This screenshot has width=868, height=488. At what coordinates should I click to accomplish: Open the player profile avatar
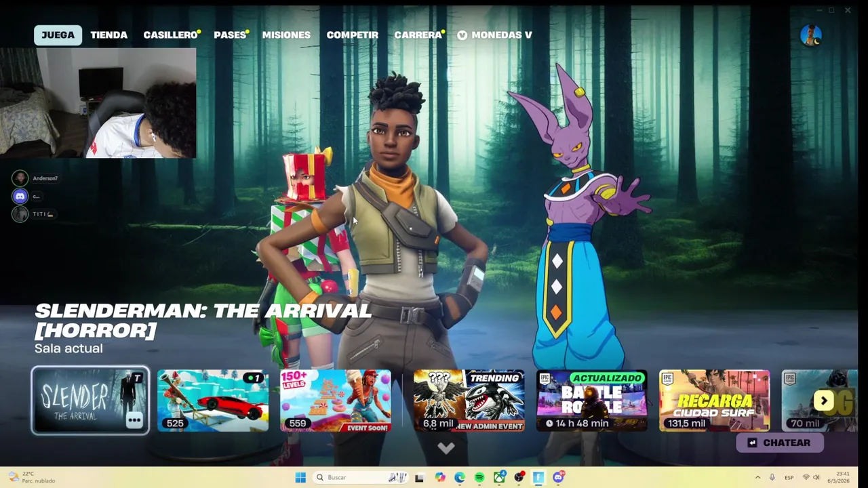[810, 35]
